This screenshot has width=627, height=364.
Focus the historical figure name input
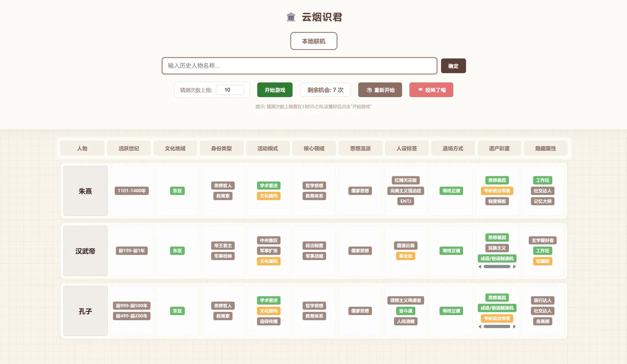coord(299,66)
